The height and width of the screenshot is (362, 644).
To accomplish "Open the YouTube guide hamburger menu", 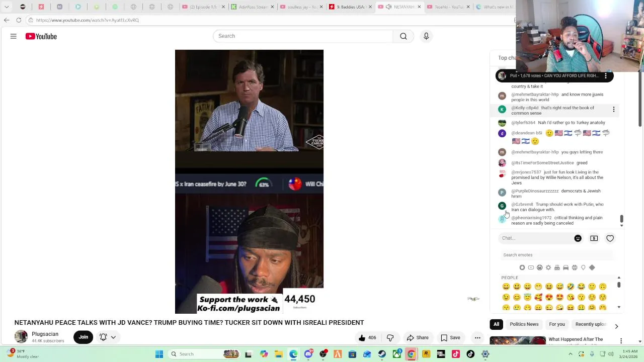I will click(14, 36).
